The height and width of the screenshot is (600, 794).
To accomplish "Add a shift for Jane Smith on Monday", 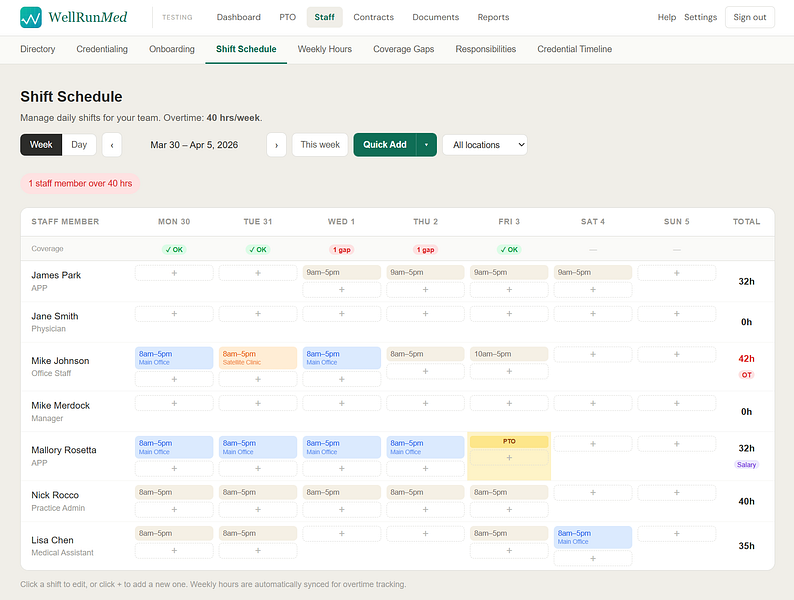I will 174,314.
